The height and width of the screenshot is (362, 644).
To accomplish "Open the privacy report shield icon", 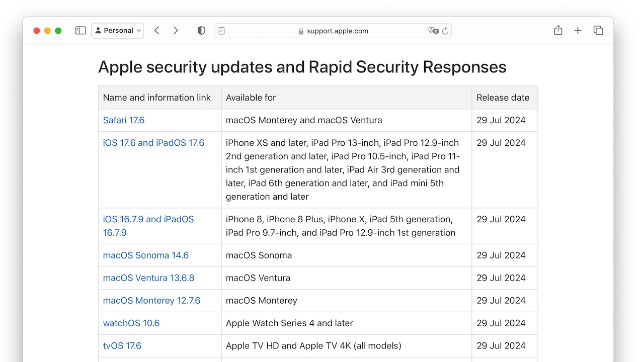I will [x=201, y=31].
